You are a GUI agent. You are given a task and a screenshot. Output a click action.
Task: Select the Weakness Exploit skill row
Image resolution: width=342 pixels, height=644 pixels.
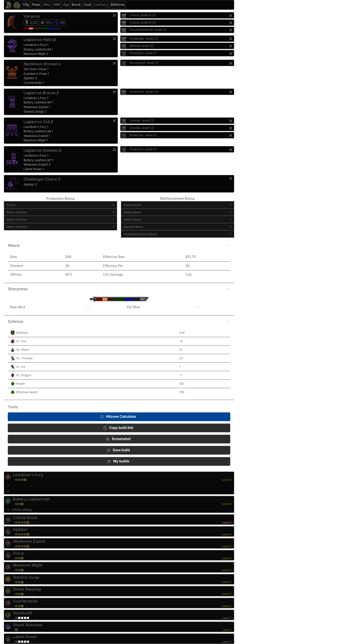(119, 543)
